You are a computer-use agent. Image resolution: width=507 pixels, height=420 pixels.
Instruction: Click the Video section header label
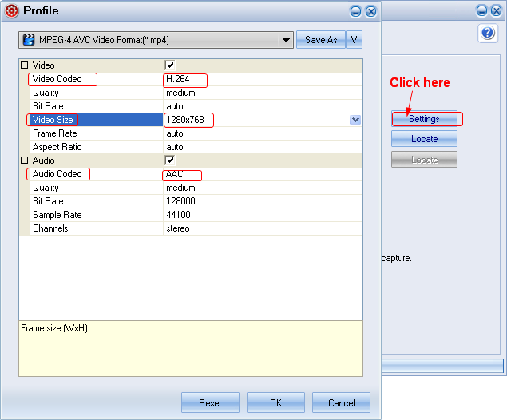(x=43, y=65)
